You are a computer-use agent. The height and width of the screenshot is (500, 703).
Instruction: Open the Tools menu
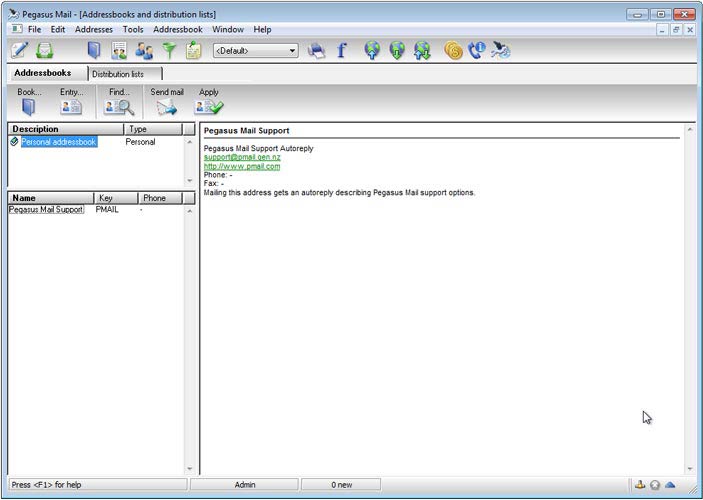pos(133,30)
